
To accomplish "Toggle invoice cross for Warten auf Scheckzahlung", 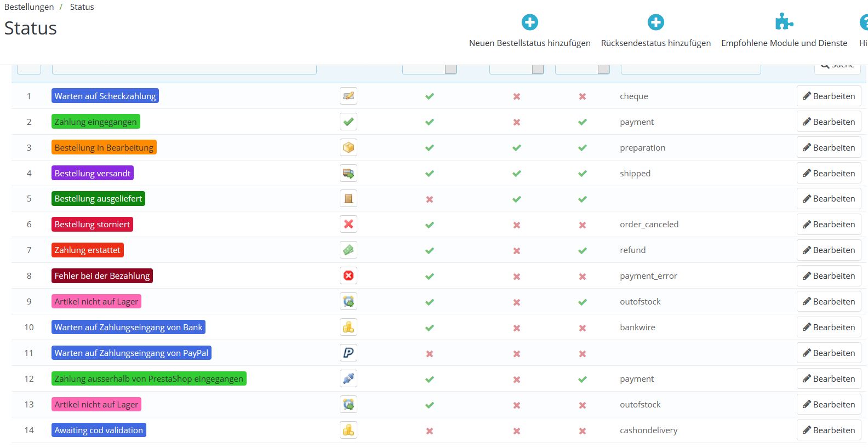I will coord(583,96).
